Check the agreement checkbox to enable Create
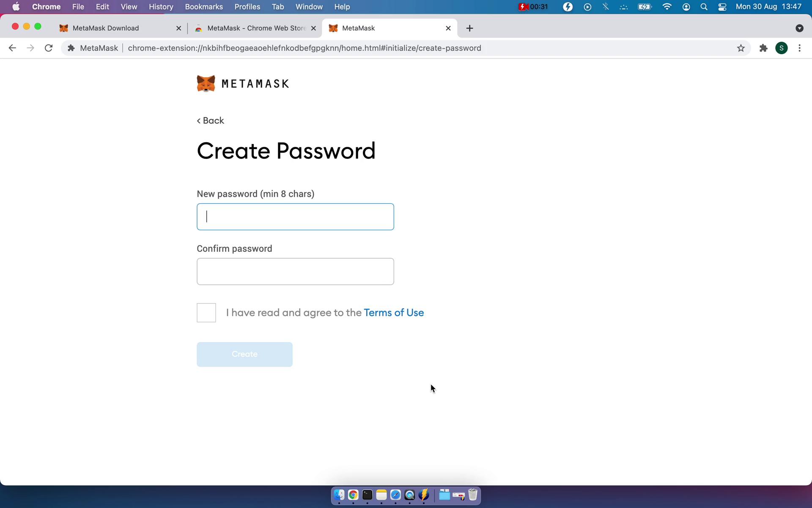The image size is (812, 508). click(206, 312)
